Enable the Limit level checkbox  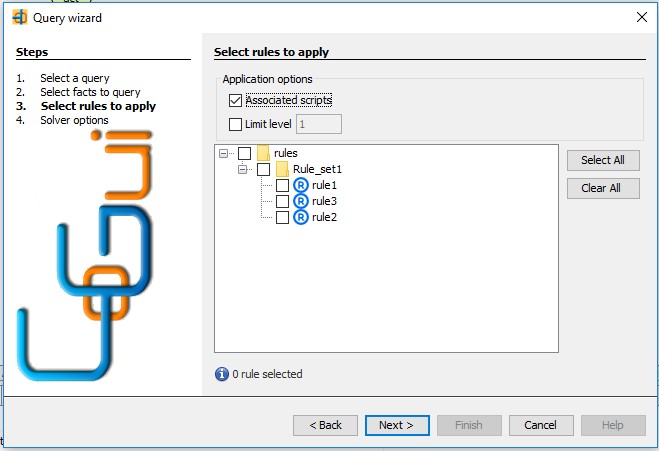point(235,124)
